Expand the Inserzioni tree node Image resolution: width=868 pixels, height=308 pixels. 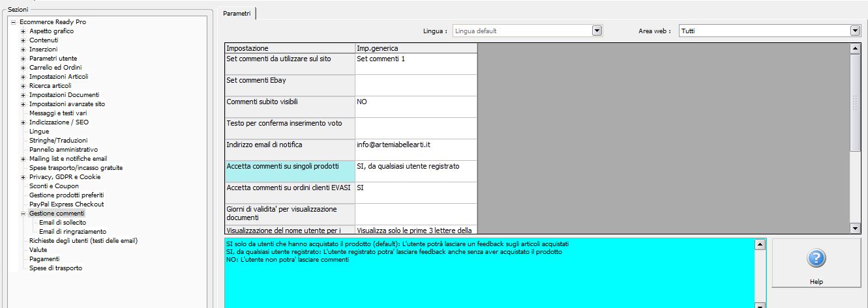click(x=23, y=49)
